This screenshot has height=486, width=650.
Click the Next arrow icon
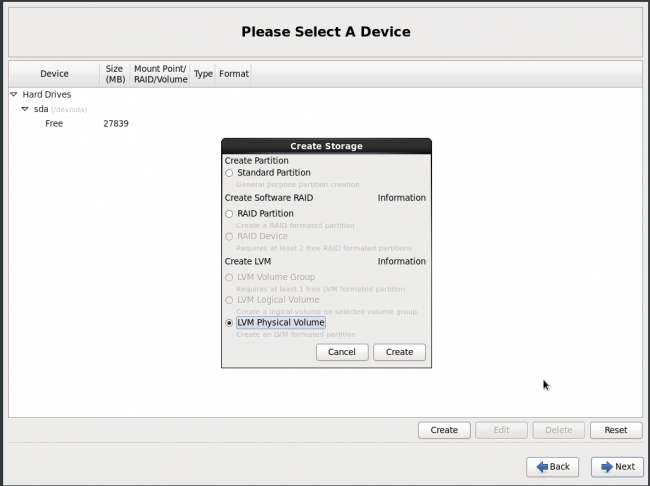pos(606,467)
